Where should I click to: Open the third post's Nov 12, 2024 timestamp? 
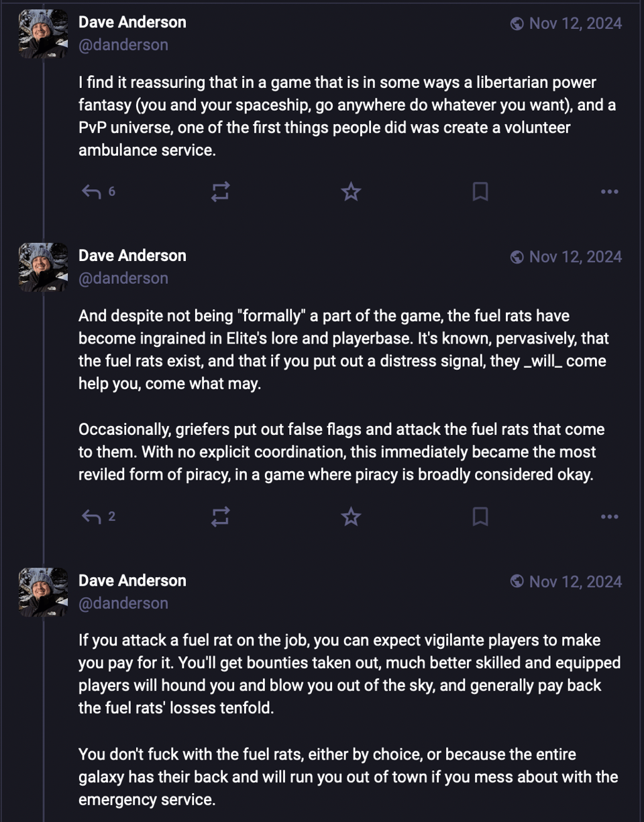coord(575,582)
